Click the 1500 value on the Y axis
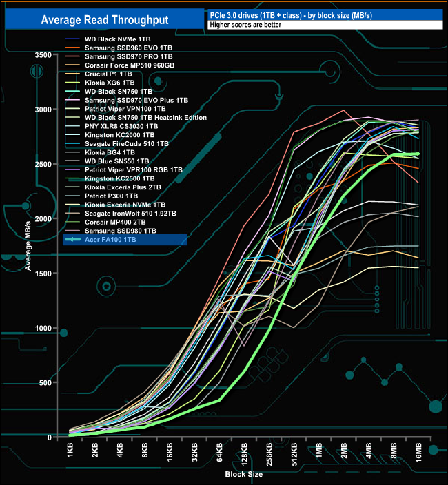This screenshot has height=485, width=448. point(43,274)
